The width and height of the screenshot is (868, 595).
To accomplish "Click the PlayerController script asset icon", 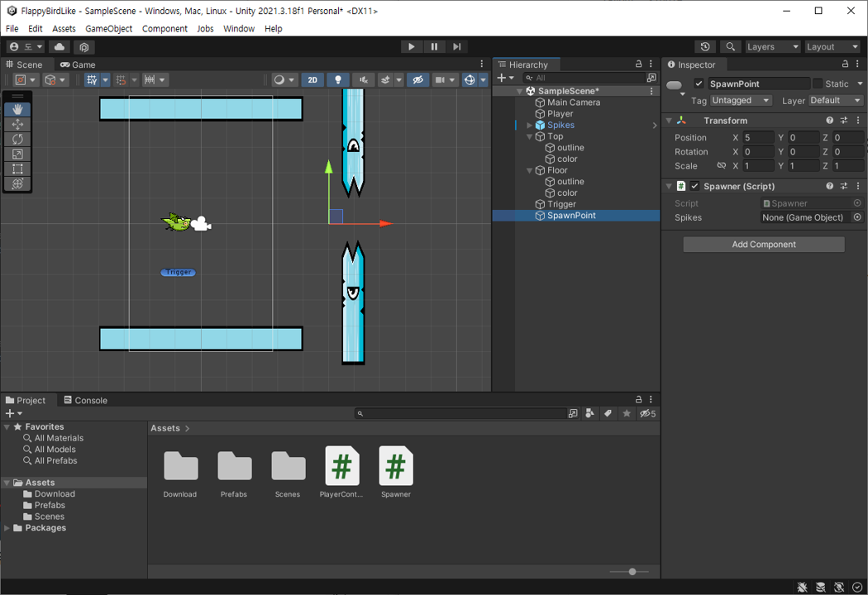I will (342, 466).
